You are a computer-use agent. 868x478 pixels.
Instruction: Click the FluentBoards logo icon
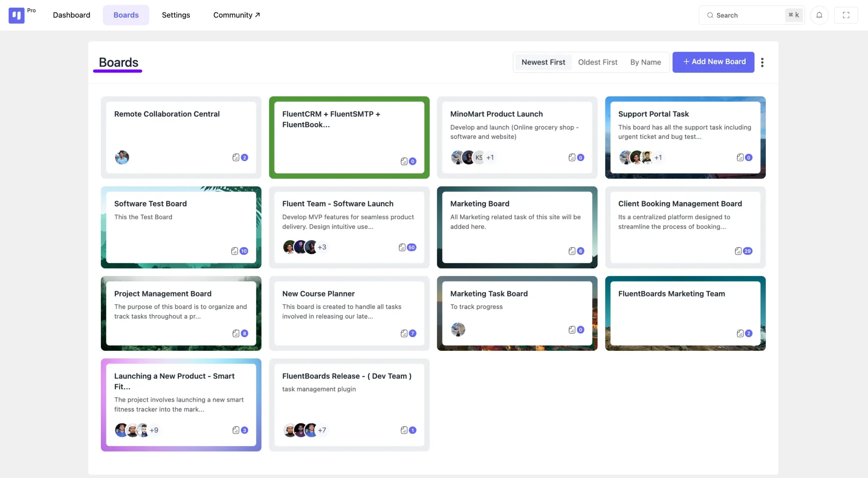(x=17, y=15)
